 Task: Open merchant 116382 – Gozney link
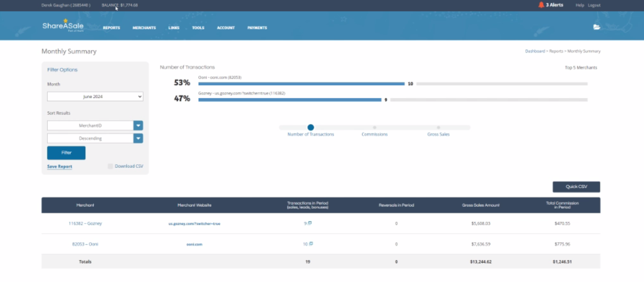coord(85,224)
